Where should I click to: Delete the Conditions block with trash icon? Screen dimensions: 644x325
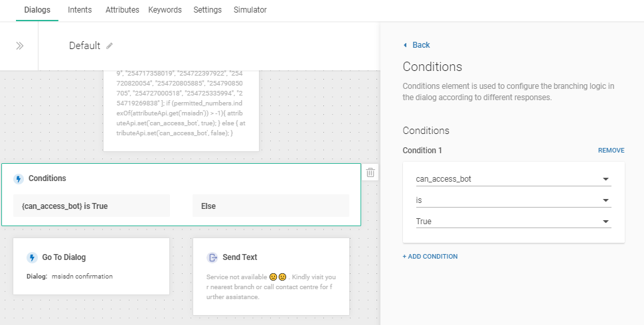click(370, 173)
